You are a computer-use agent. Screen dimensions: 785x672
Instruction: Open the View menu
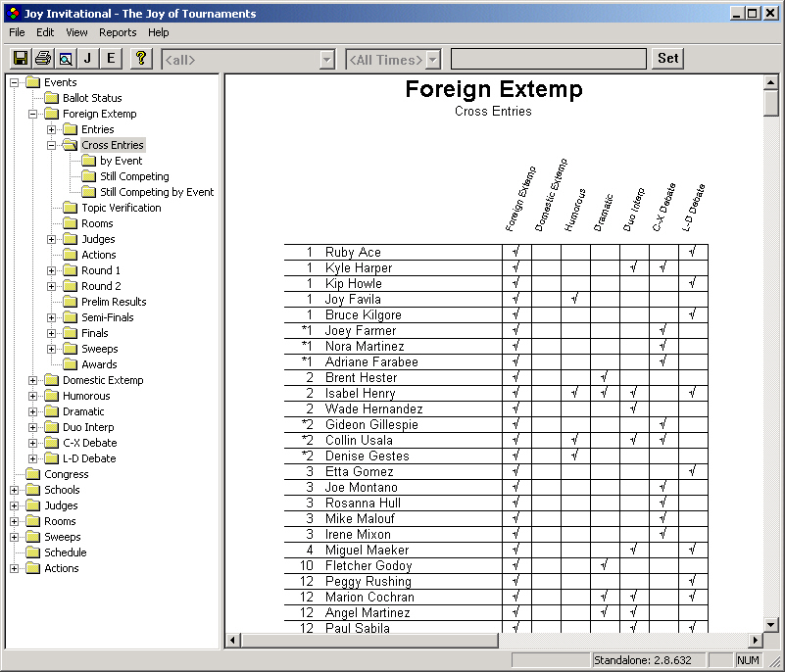tap(76, 32)
